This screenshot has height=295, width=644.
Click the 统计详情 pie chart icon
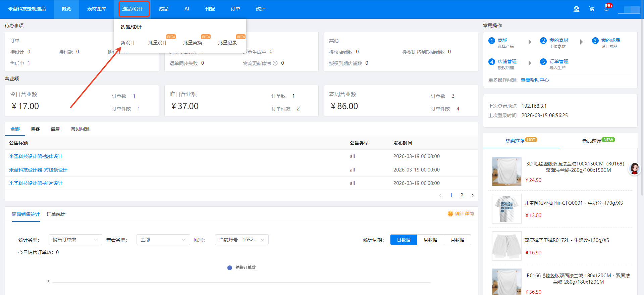click(x=450, y=214)
